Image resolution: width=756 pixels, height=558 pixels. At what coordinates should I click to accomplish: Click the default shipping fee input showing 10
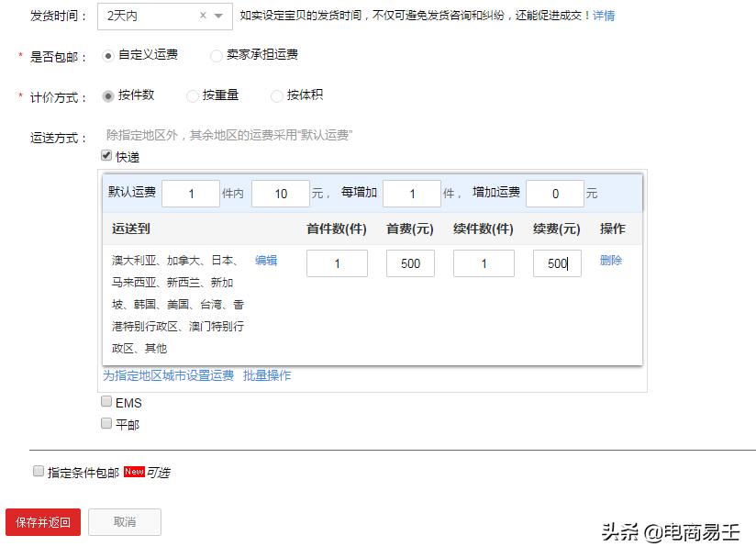click(x=280, y=194)
